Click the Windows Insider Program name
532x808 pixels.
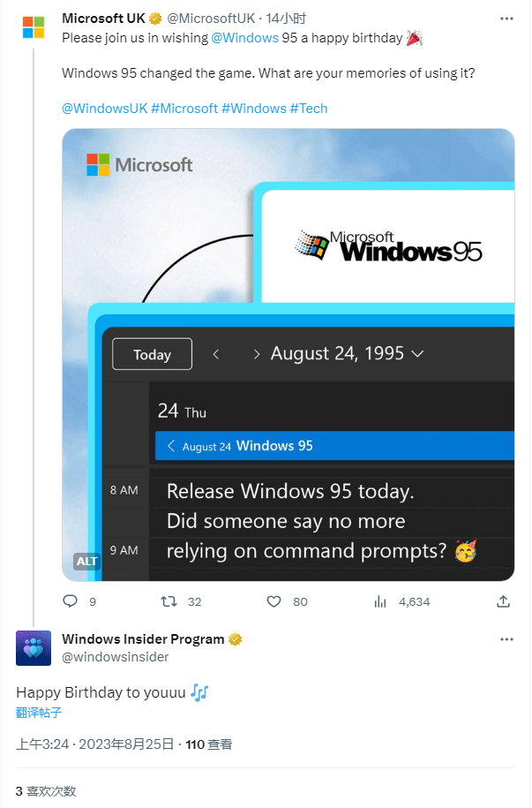(143, 639)
